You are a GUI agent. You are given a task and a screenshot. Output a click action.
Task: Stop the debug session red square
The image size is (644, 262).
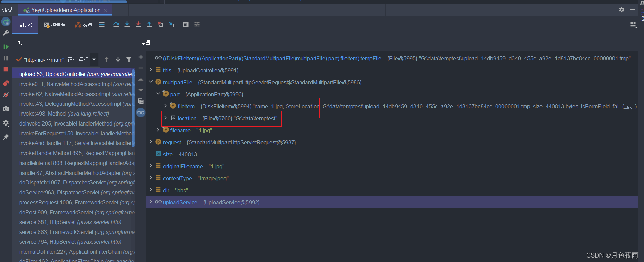(x=6, y=69)
